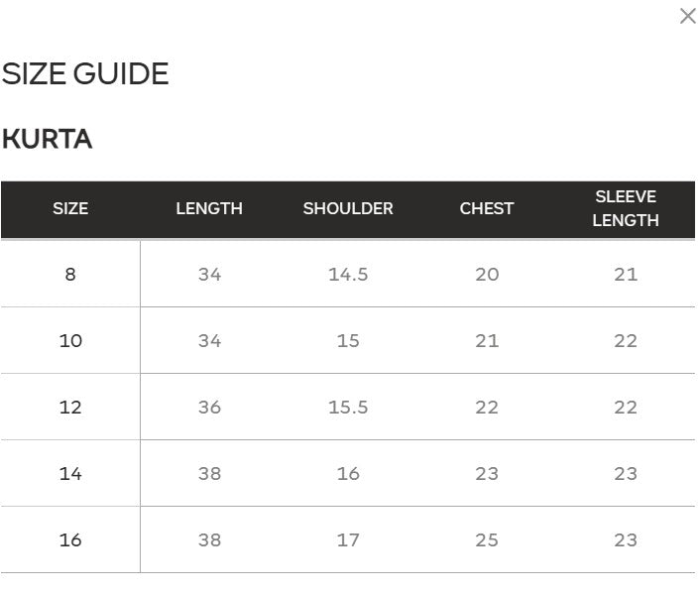Click the SIZE GUIDE heading
The width and height of the screenshot is (700, 593).
pos(85,74)
